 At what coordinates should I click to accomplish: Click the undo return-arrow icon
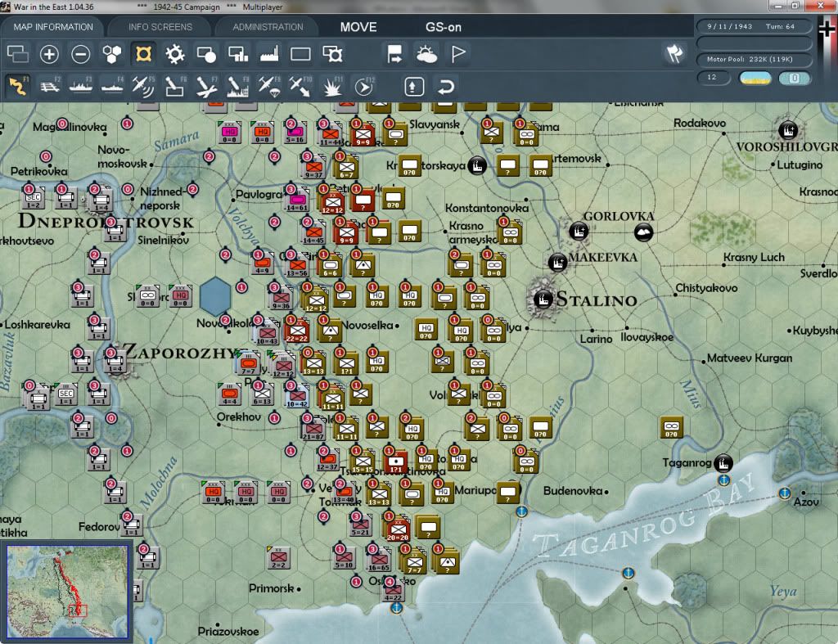[x=446, y=86]
